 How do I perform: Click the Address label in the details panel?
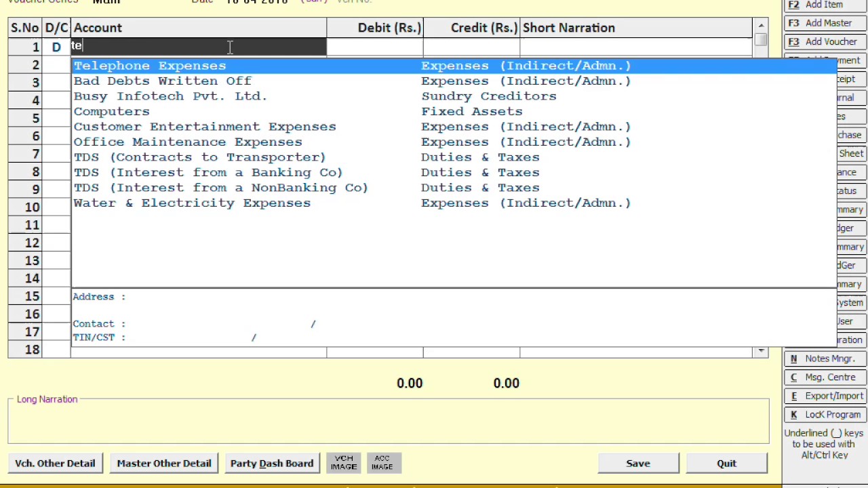(99, 297)
